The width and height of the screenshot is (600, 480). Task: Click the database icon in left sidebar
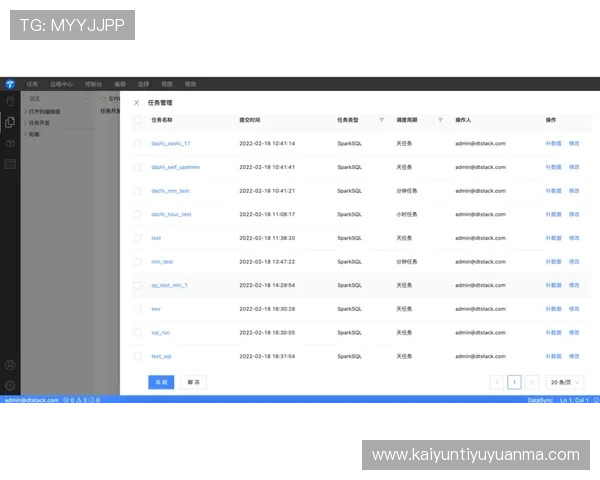pyautogui.click(x=10, y=101)
